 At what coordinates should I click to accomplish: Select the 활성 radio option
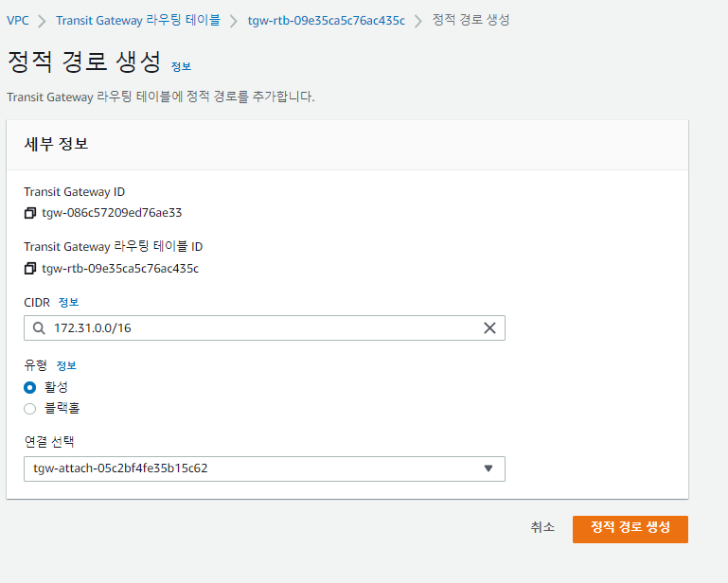click(30, 387)
